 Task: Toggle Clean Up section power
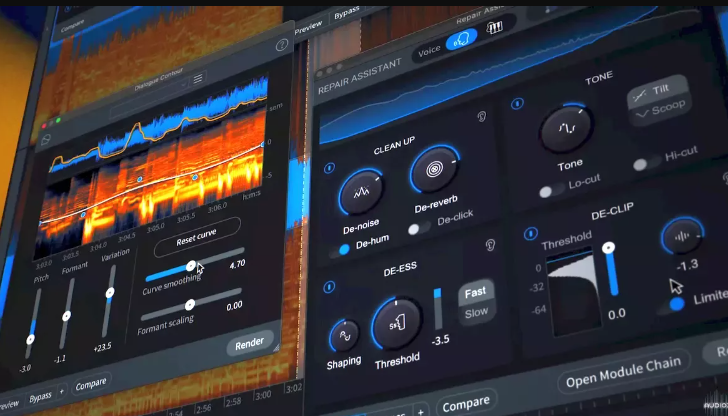coord(330,168)
